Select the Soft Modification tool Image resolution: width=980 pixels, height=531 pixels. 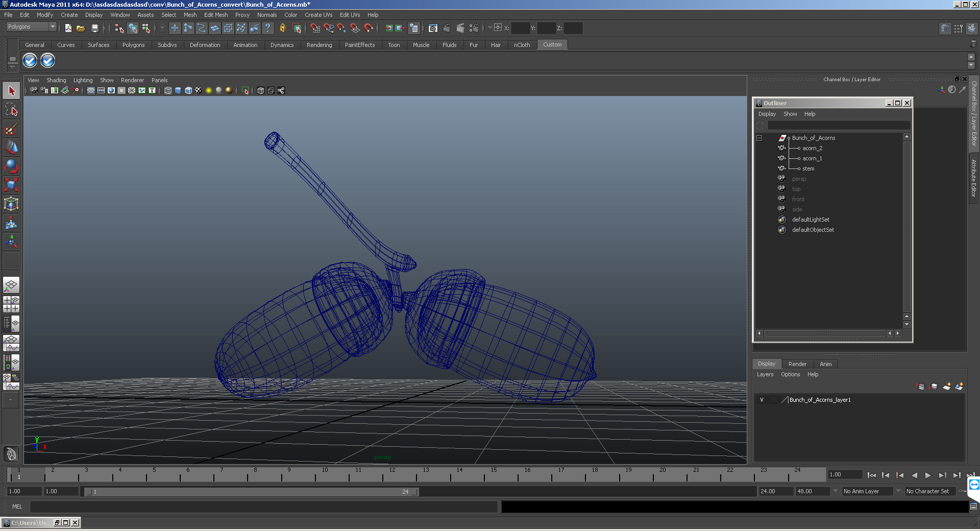(11, 223)
